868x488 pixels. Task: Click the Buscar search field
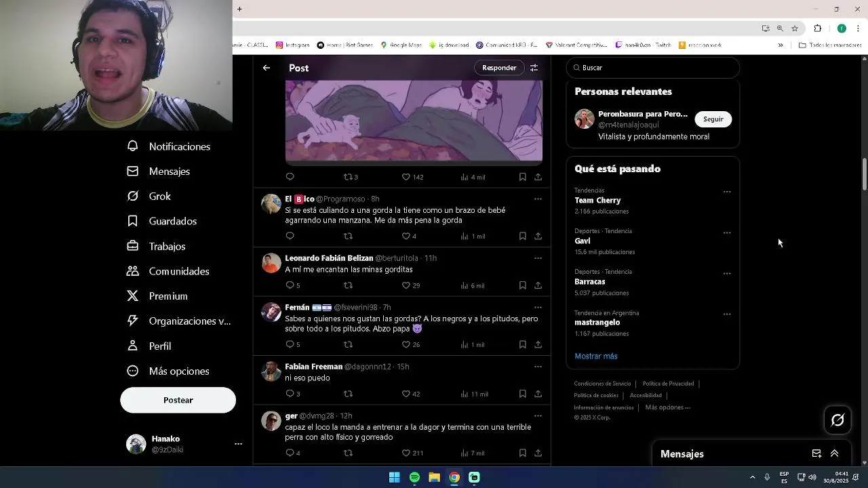click(652, 68)
